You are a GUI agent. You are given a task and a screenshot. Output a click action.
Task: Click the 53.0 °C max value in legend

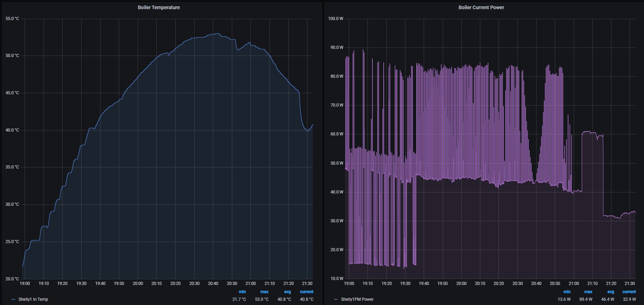(x=262, y=299)
